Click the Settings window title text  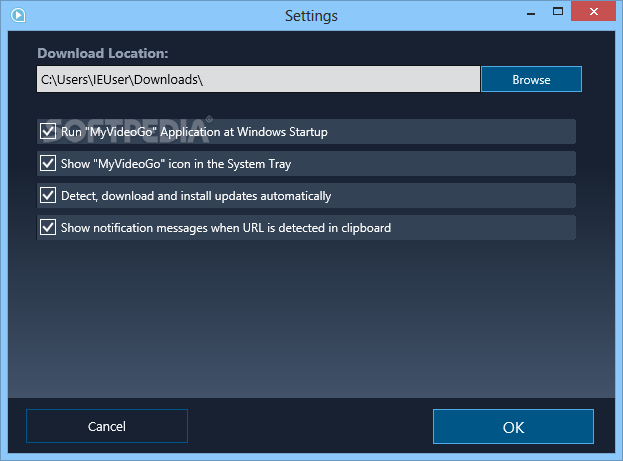(311, 16)
